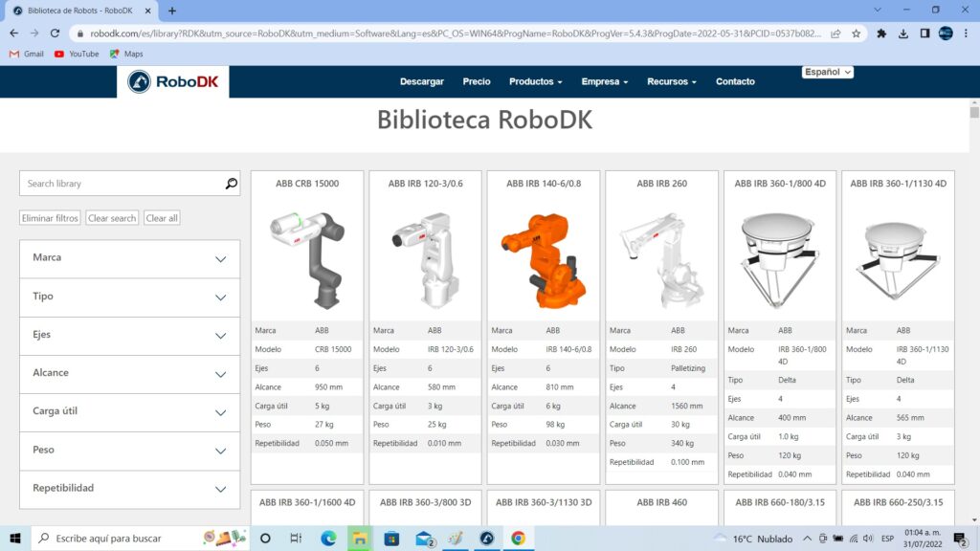The image size is (980, 551).
Task: Expand the Productos menu
Action: point(534,81)
